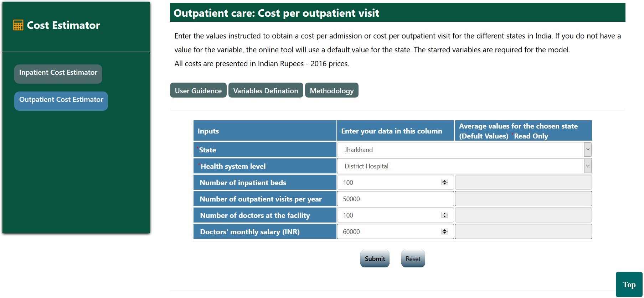Click the Cost Estimator sidebar title

tap(63, 25)
